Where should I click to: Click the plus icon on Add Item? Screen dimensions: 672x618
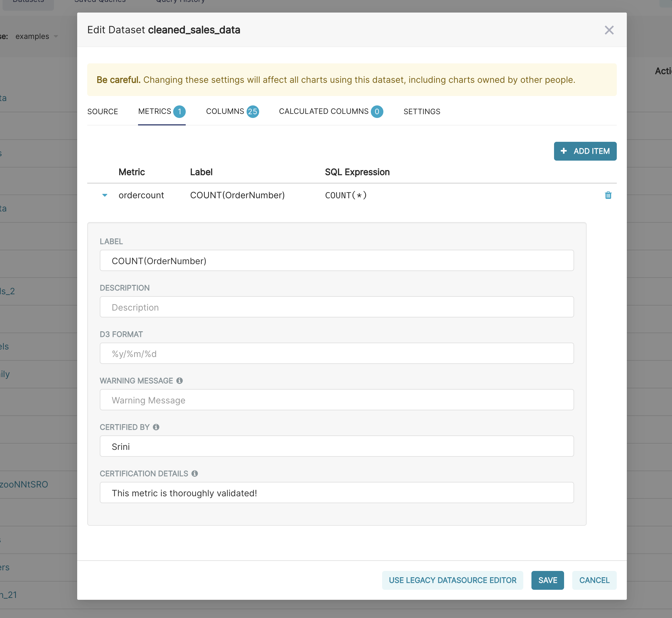pos(564,151)
